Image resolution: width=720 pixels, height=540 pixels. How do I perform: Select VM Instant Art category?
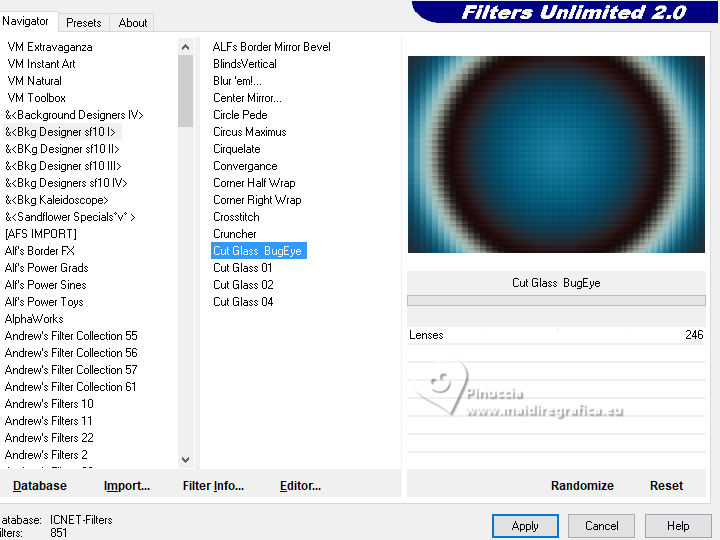(x=41, y=64)
